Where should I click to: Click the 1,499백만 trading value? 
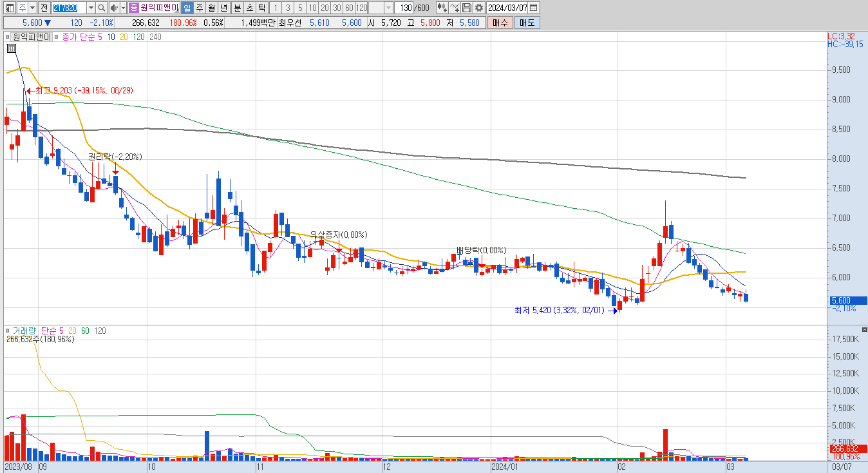pos(258,23)
